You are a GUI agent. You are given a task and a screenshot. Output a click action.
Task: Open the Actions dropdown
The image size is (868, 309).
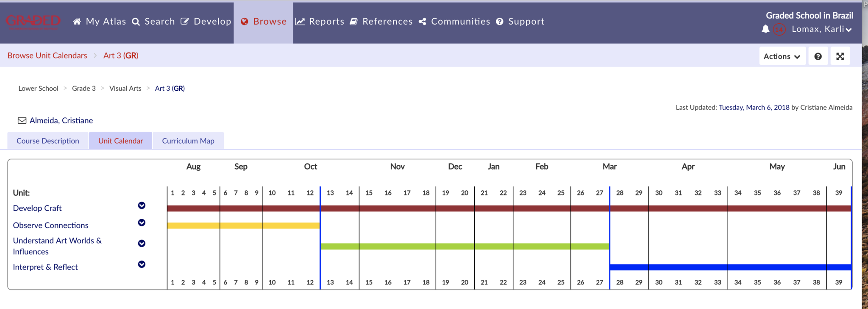pos(782,56)
